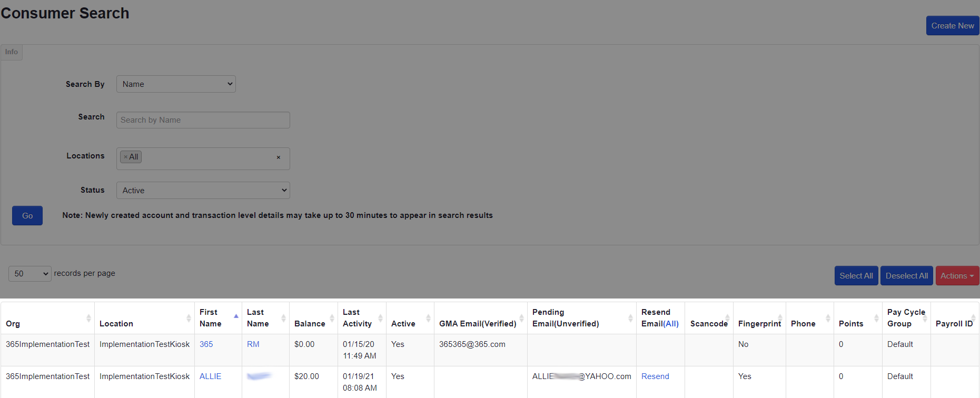This screenshot has width=980, height=398.
Task: Sort by Balance column sort icon
Action: 332,318
